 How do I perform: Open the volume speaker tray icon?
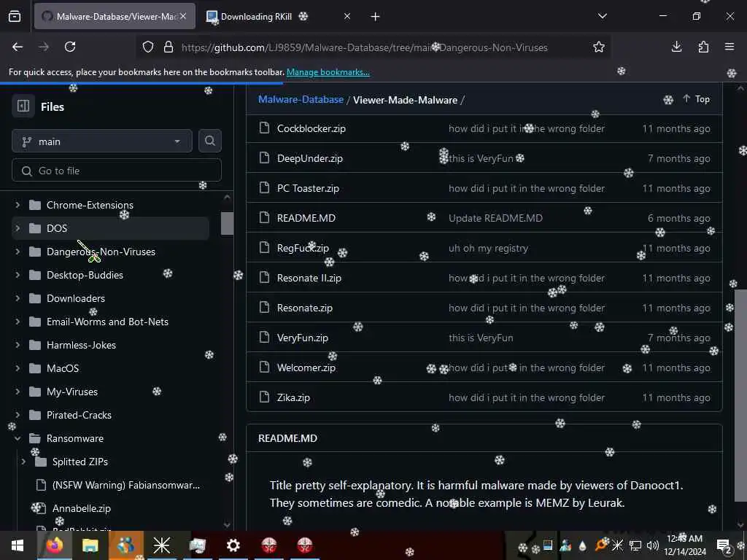pos(653,545)
